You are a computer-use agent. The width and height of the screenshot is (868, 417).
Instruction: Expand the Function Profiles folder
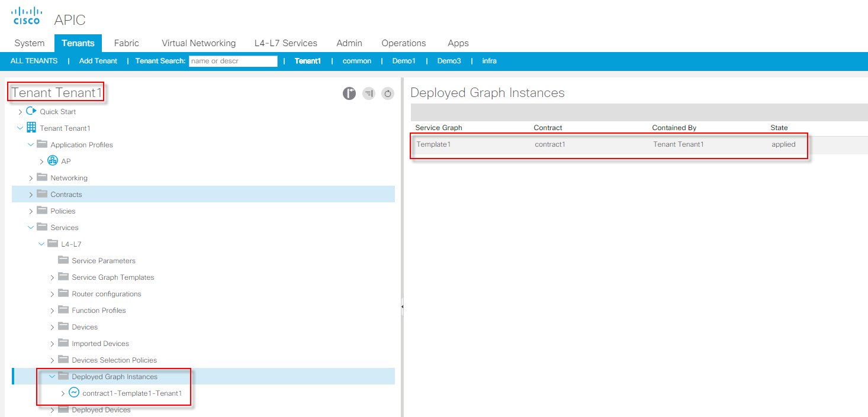coord(53,311)
